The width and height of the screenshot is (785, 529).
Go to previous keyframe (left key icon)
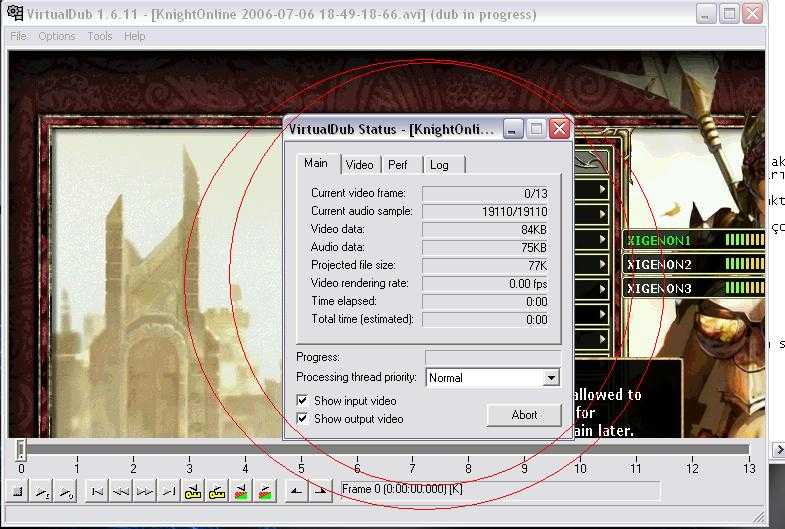193,491
